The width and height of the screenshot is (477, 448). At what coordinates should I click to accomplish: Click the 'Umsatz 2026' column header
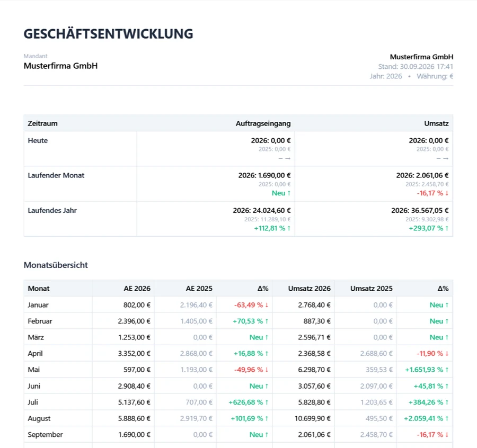310,289
